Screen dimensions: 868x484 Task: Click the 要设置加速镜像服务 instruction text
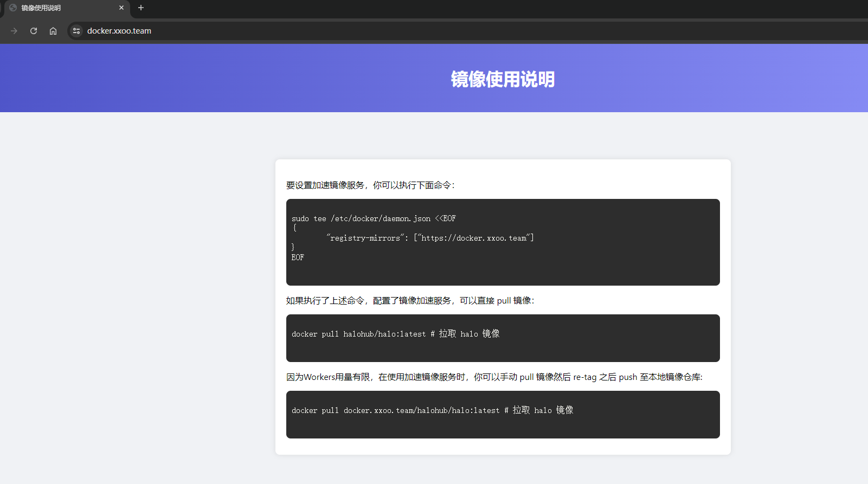[x=370, y=185]
